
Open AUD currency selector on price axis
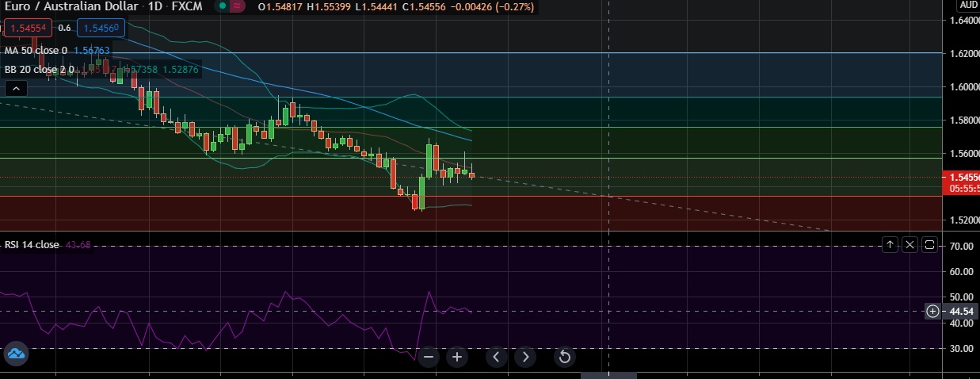(x=969, y=5)
